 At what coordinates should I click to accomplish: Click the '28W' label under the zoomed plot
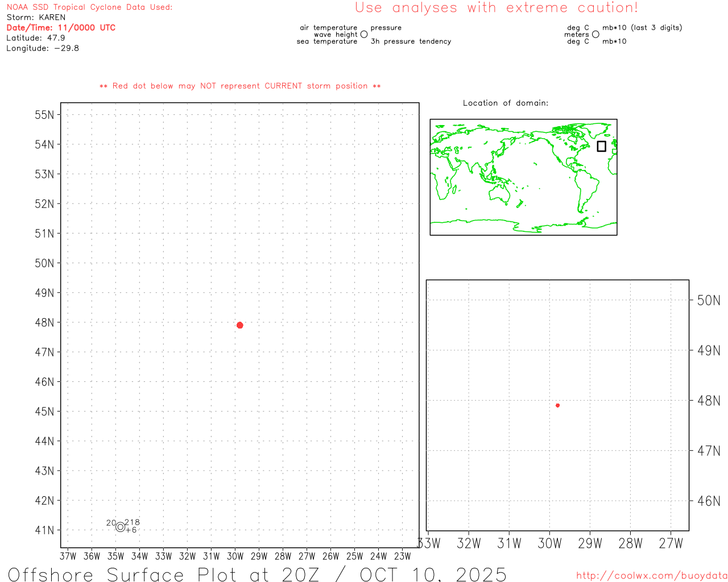631,543
